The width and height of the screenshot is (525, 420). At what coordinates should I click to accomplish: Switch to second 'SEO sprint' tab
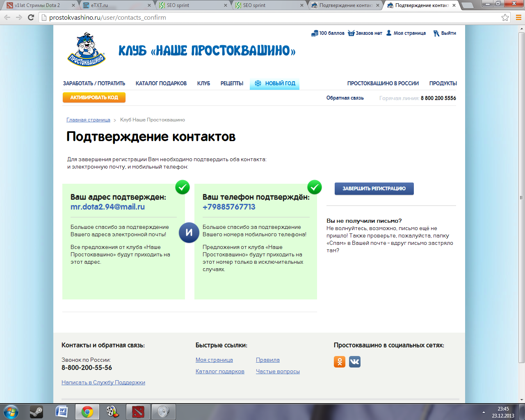point(268,5)
